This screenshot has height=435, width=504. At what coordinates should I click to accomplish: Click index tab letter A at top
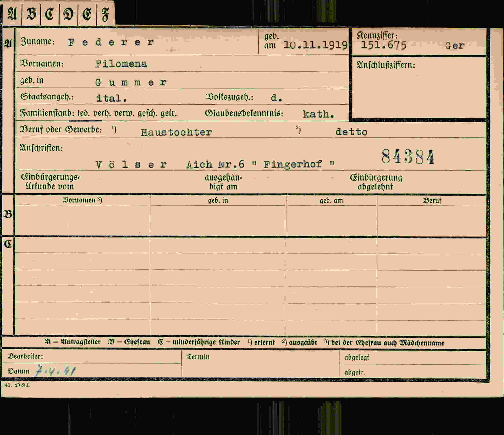[12, 14]
